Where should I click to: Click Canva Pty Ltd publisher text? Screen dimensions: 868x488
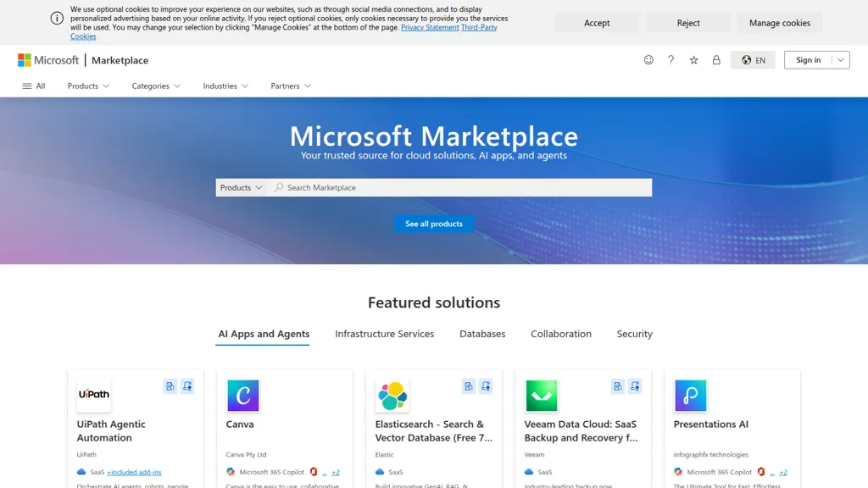247,454
